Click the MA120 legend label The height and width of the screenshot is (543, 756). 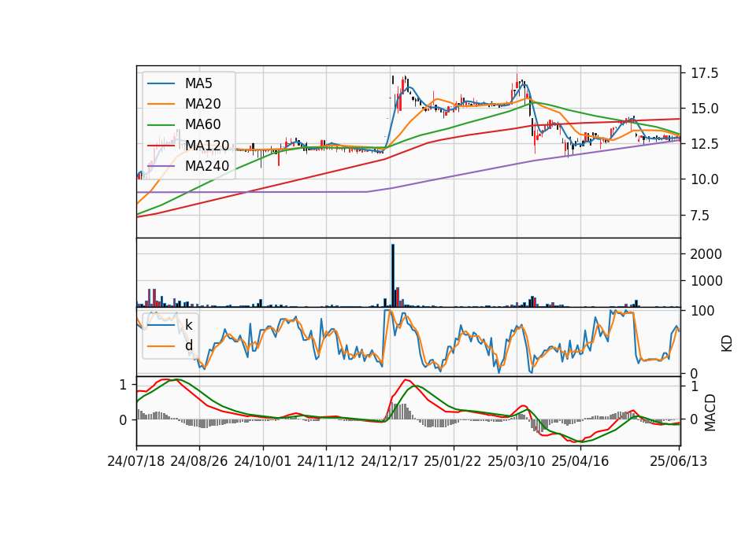207,145
